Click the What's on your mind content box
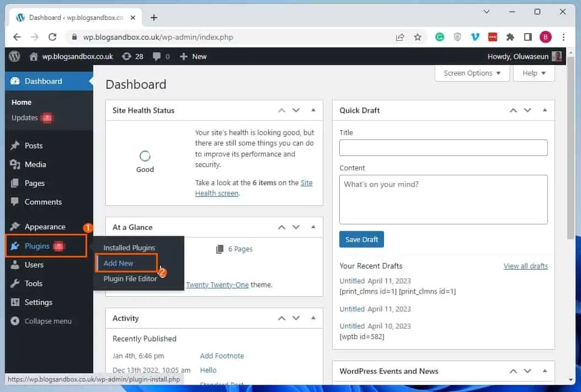This screenshot has height=392, width=581. pyautogui.click(x=443, y=200)
